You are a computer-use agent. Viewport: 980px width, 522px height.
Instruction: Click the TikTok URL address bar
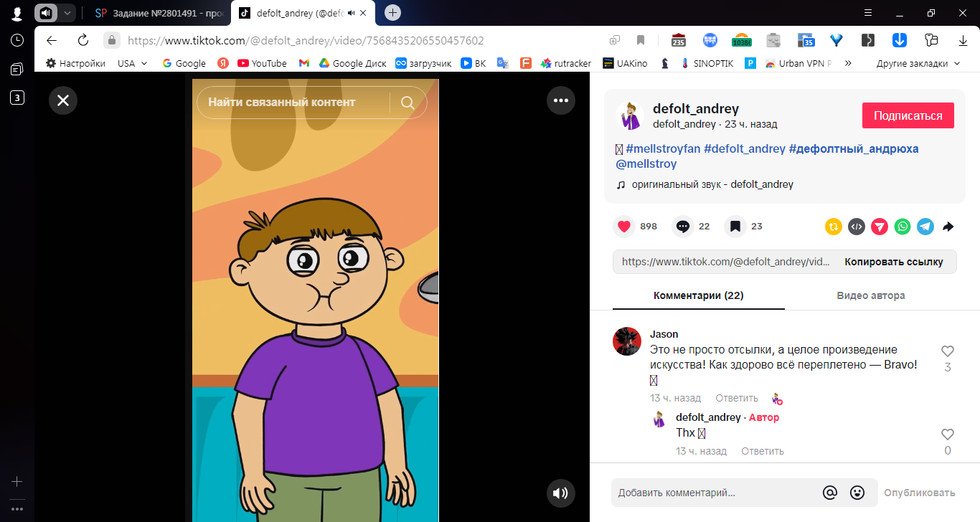tap(306, 41)
